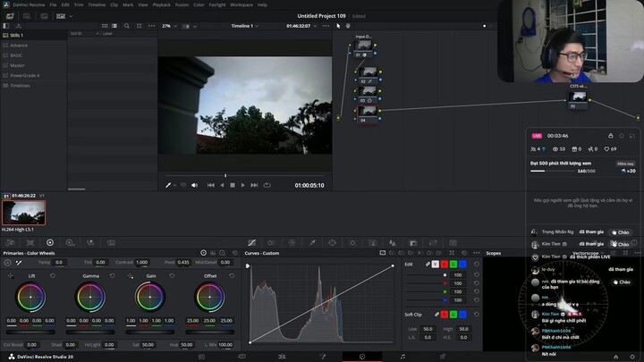644x362 pixels.
Task: Toggle Y luminance channel in curve Edit row
Action: [x=436, y=265]
